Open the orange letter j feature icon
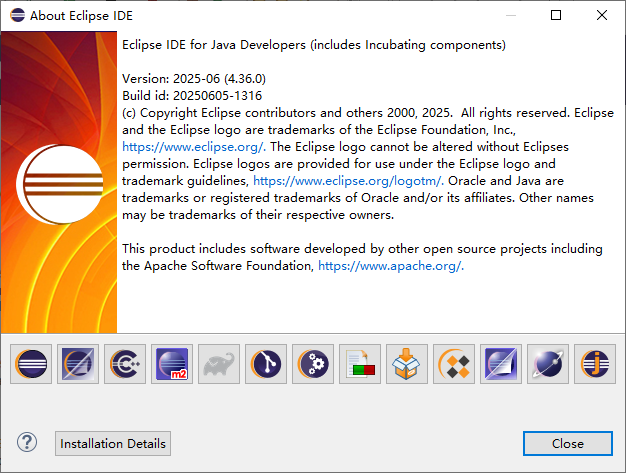Viewport: 626px width, 473px height. 595,364
